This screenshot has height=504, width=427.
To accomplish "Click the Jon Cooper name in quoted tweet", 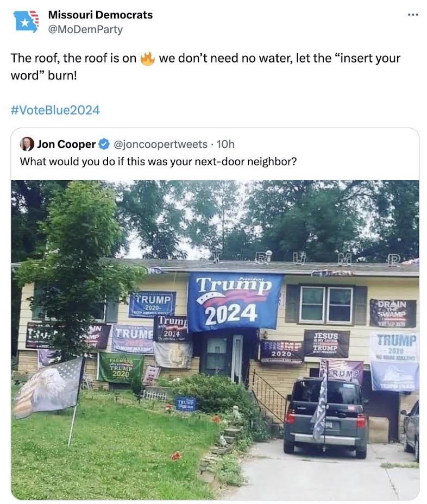I will click(x=67, y=144).
